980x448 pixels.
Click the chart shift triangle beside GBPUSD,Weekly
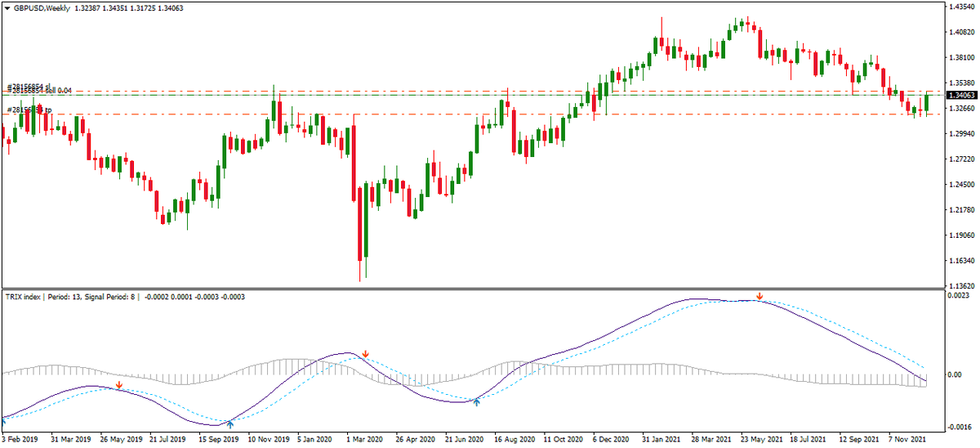coord(6,7)
